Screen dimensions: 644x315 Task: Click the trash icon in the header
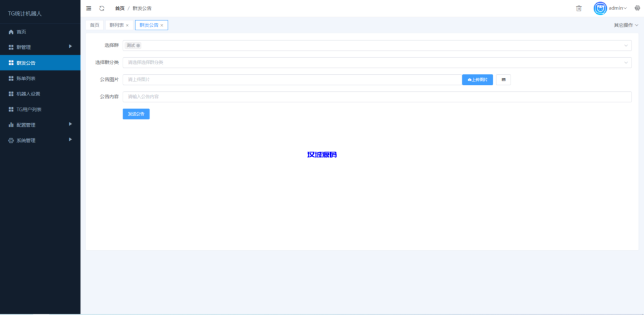(x=579, y=8)
